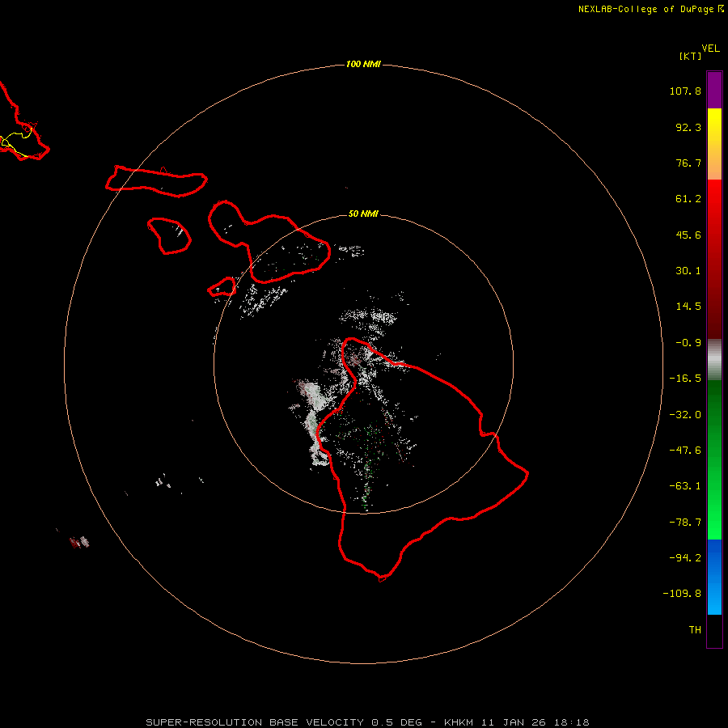Click the [KT] units label
Image resolution: width=728 pixels, height=728 pixels.
(x=690, y=56)
